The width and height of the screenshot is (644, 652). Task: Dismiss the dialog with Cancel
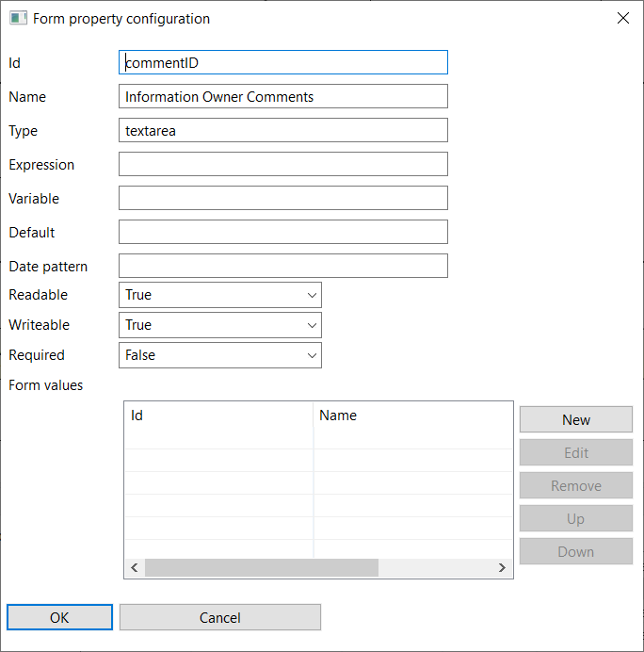coord(220,617)
